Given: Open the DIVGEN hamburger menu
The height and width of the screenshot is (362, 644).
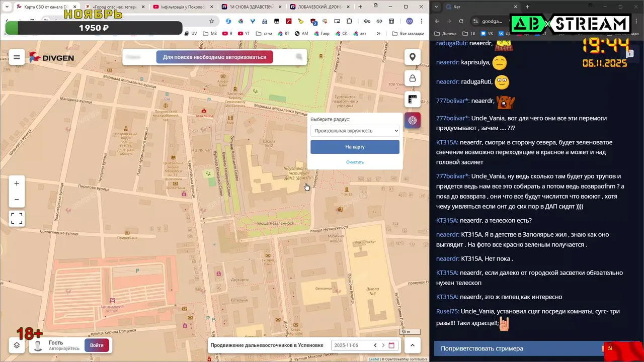Looking at the screenshot, I should click(x=17, y=57).
